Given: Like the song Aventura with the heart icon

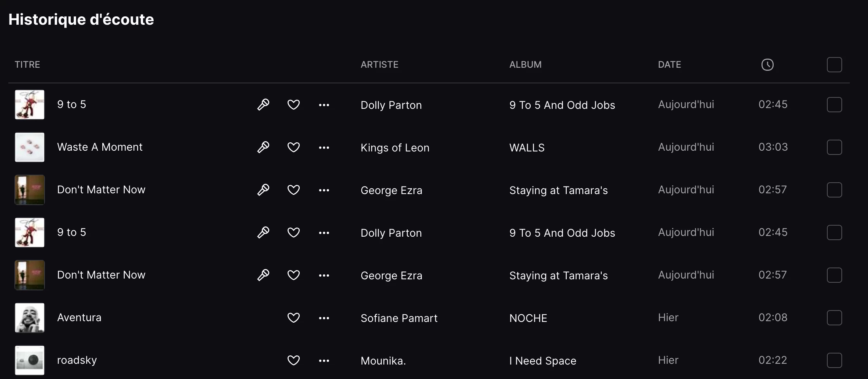Looking at the screenshot, I should click(293, 318).
